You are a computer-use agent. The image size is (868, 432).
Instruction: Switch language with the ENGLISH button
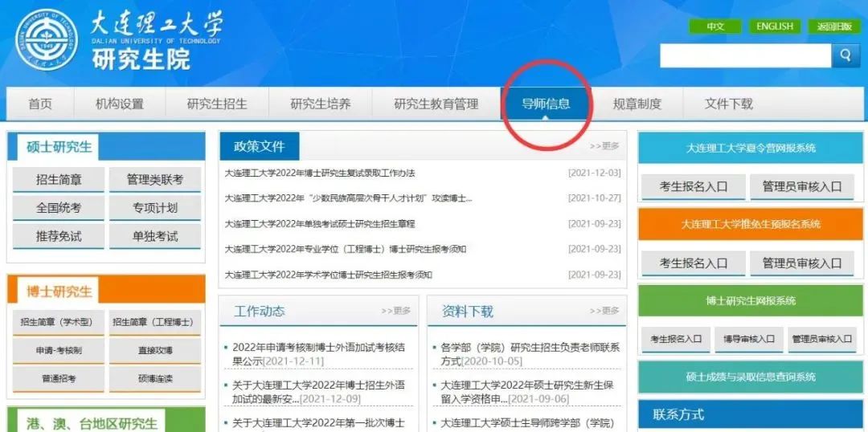pyautogui.click(x=774, y=26)
